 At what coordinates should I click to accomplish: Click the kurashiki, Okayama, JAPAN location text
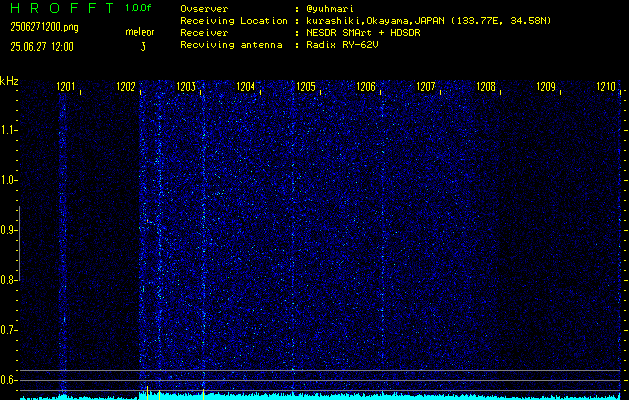[x=428, y=21]
